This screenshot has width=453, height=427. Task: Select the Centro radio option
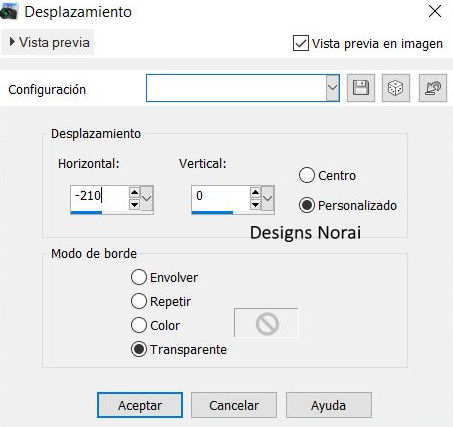tap(307, 175)
